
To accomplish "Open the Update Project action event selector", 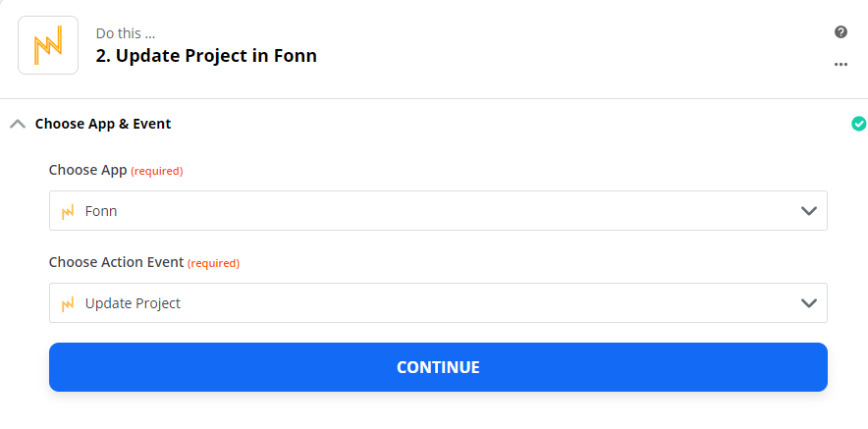I will pos(438,302).
